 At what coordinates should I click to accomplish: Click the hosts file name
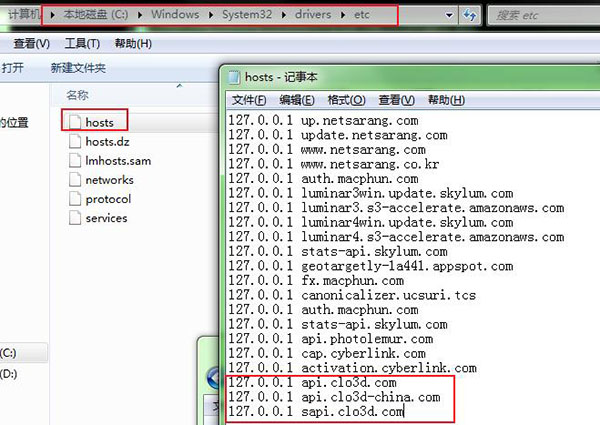click(99, 122)
